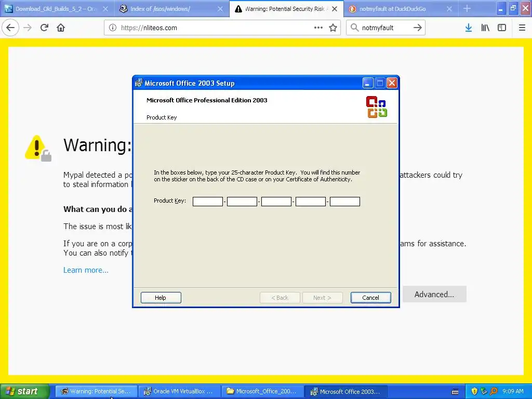Switch to Oracle VM VirtualBox taskbar button
The image size is (532, 399).
pyautogui.click(x=179, y=391)
